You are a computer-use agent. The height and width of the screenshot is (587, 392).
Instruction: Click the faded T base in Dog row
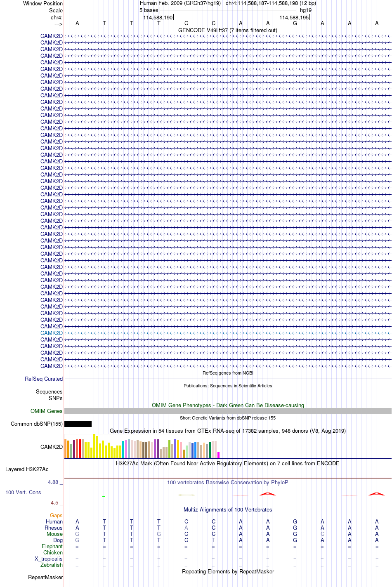pyautogui.click(x=213, y=540)
